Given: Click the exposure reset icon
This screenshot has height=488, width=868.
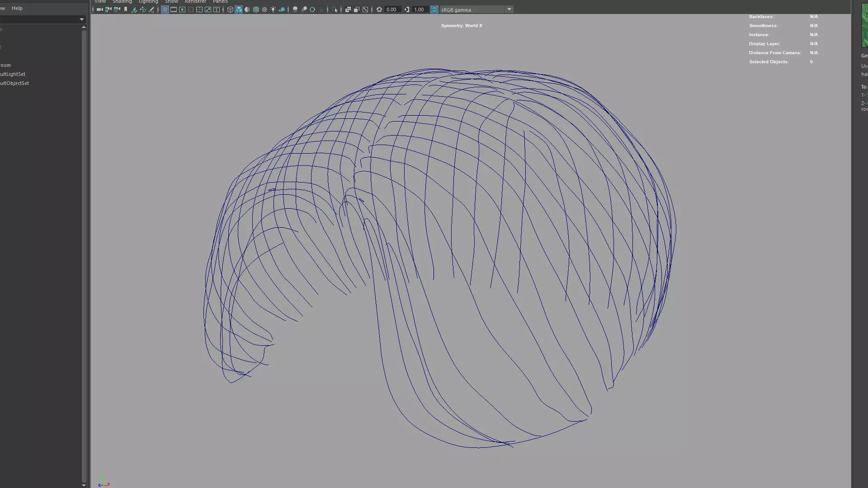Looking at the screenshot, I should click(x=379, y=9).
